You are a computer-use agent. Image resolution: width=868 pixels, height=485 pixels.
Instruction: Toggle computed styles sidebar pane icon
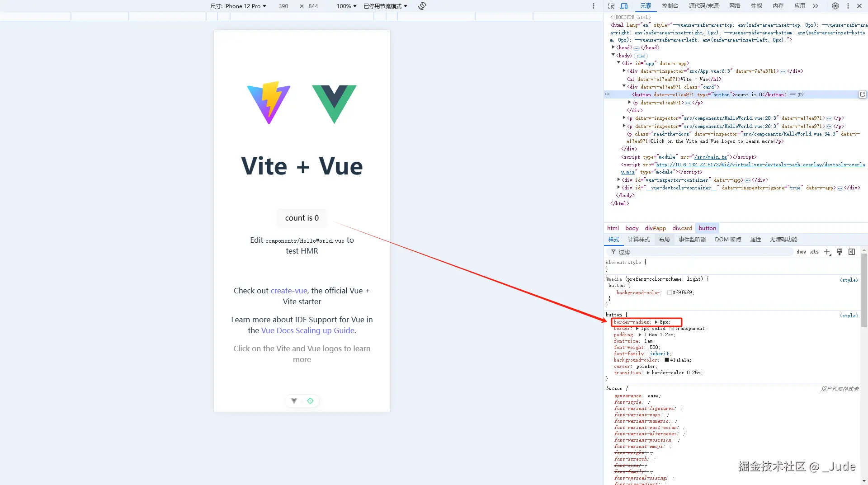point(852,252)
